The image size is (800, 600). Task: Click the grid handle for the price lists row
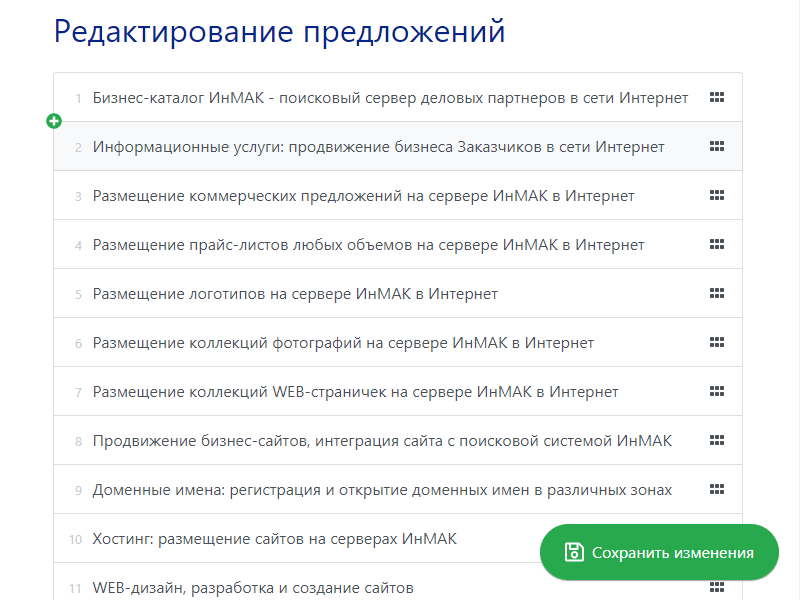[716, 245]
